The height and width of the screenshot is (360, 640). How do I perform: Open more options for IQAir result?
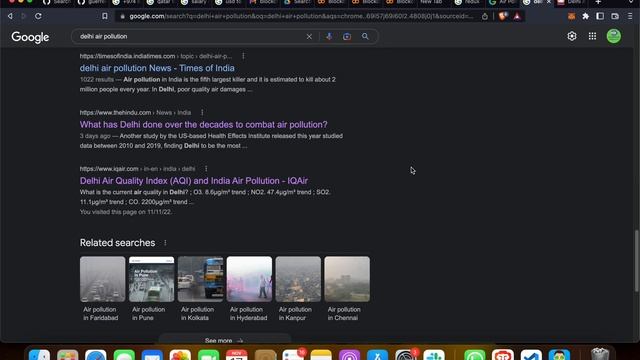pyautogui.click(x=206, y=169)
